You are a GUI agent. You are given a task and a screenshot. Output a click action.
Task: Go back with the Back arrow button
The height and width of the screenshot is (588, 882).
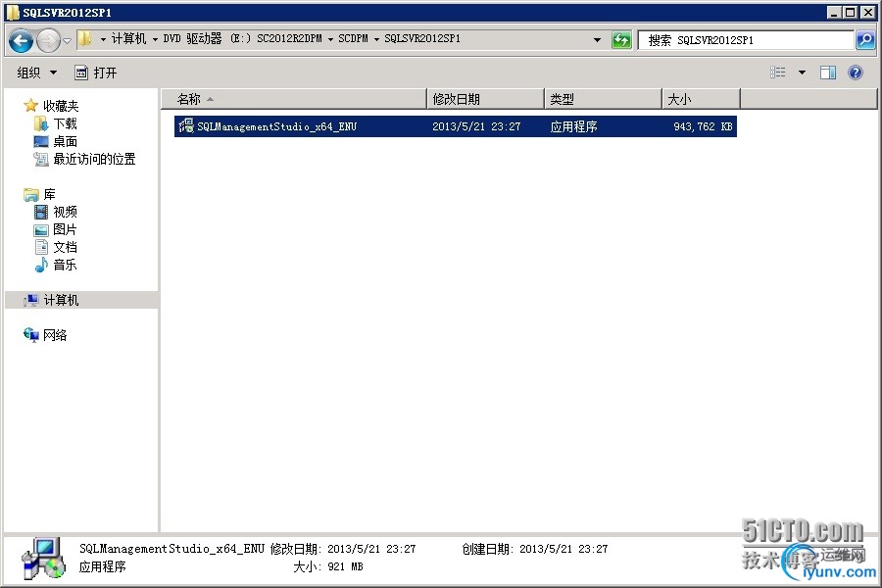pos(22,40)
